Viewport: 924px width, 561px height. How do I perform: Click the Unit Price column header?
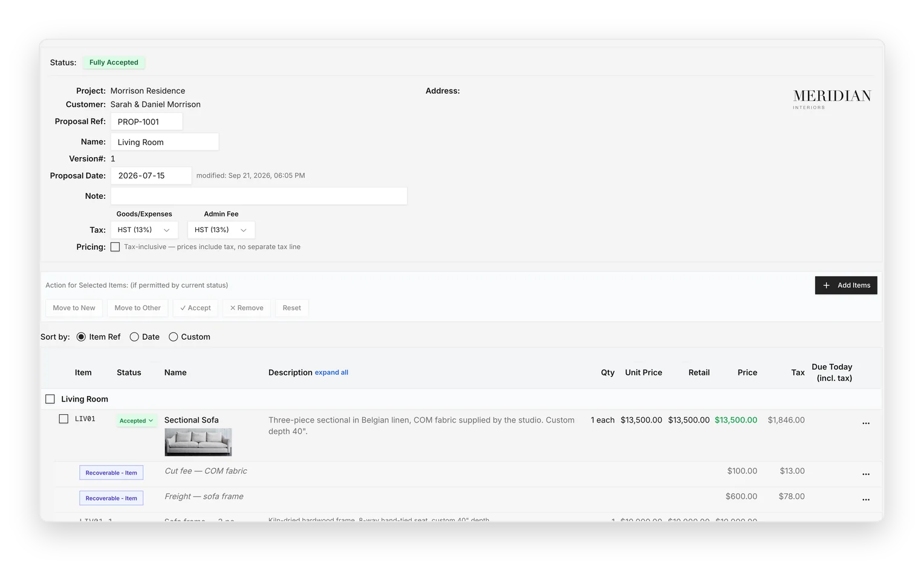(643, 372)
